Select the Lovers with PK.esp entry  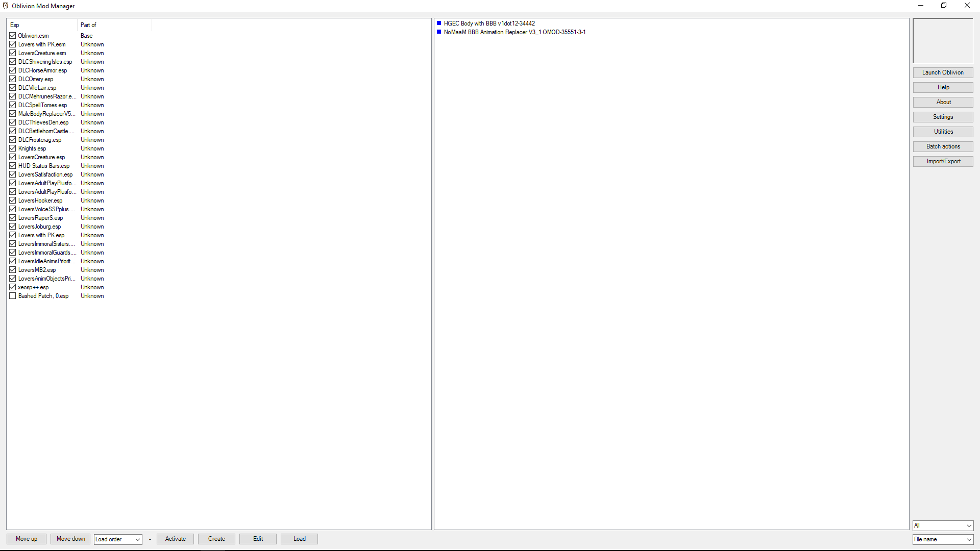point(41,235)
